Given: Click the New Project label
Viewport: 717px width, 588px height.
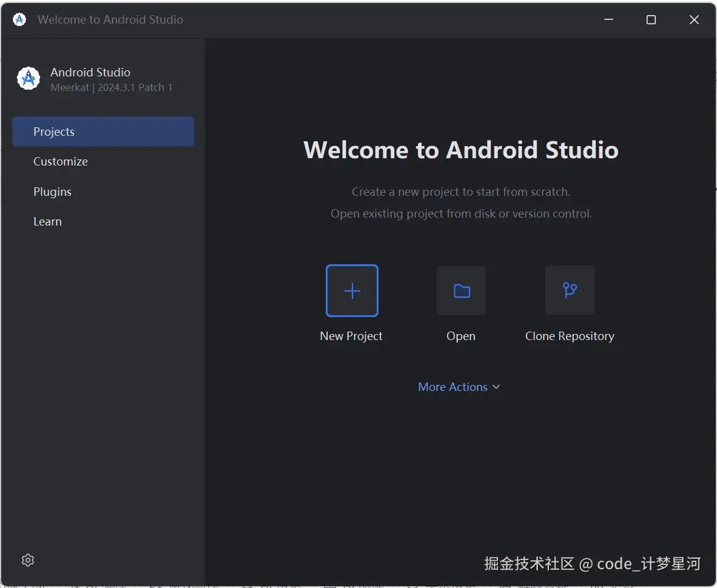Looking at the screenshot, I should pos(351,336).
